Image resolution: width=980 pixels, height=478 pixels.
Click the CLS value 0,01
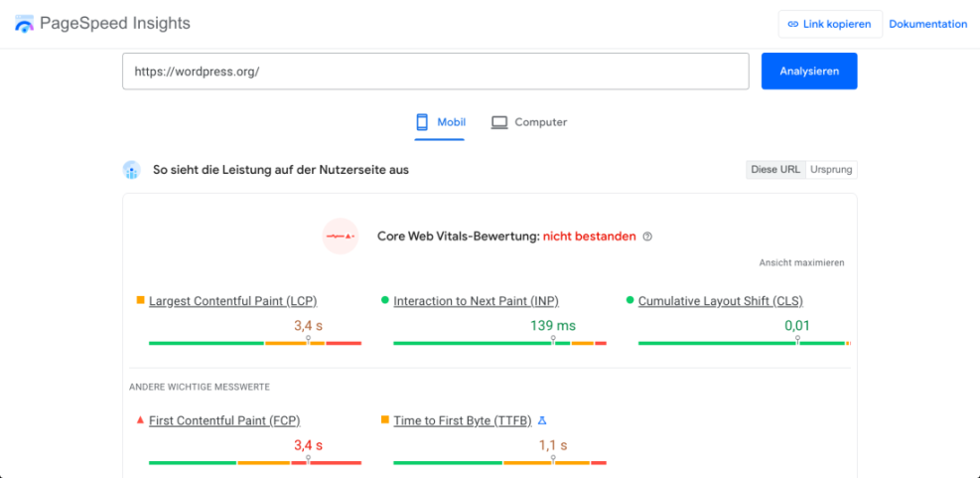pyautogui.click(x=797, y=325)
